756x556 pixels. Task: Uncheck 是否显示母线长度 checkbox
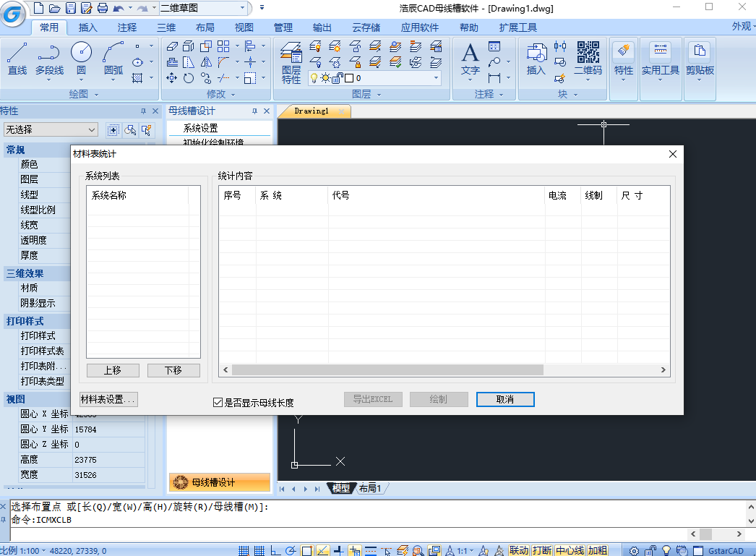point(218,402)
